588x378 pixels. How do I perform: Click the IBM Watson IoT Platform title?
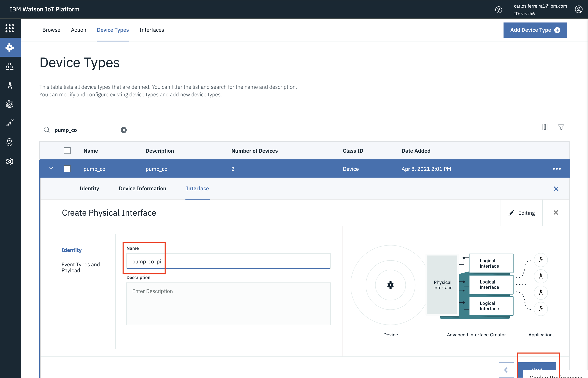click(x=44, y=9)
